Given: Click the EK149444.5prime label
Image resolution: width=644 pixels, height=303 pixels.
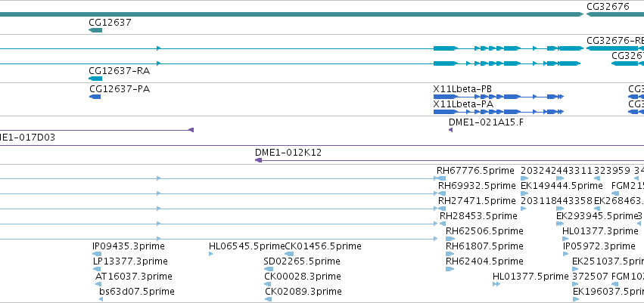Looking at the screenshot, I should coord(562,186).
